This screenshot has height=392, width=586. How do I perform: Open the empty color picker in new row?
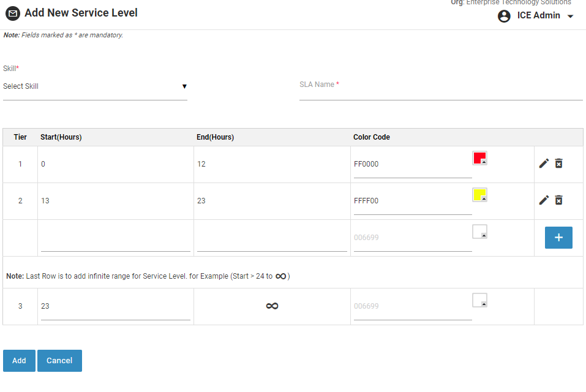coord(479,232)
